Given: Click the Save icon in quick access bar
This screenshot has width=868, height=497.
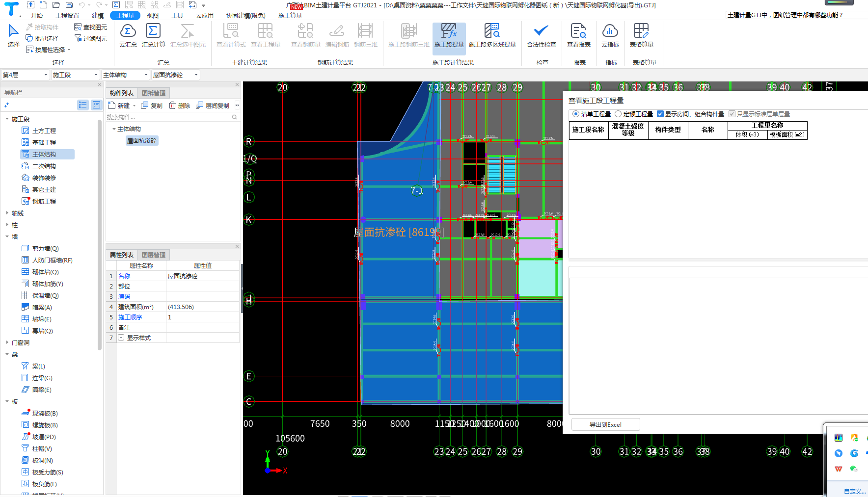Looking at the screenshot, I should [69, 5].
